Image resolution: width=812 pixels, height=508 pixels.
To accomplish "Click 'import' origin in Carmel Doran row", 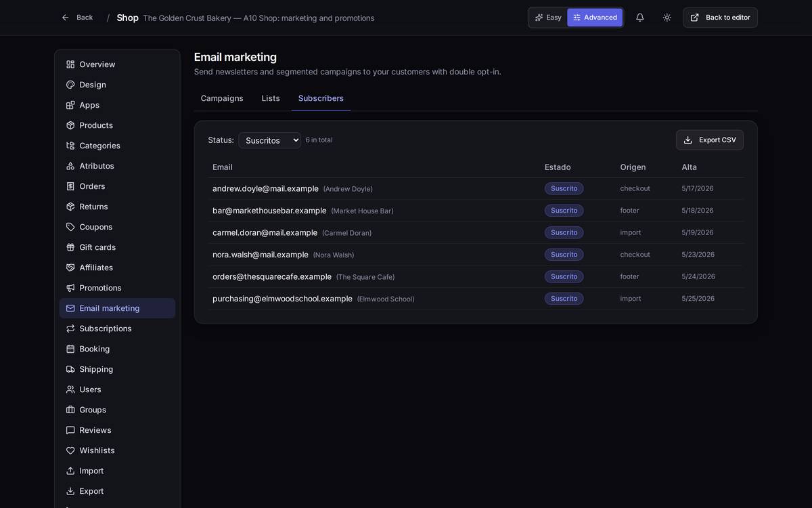I will point(631,232).
